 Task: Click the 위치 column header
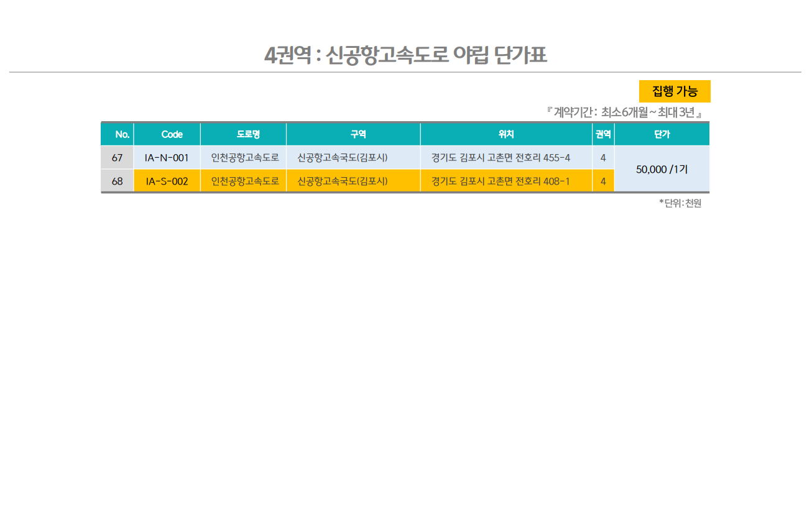507,134
